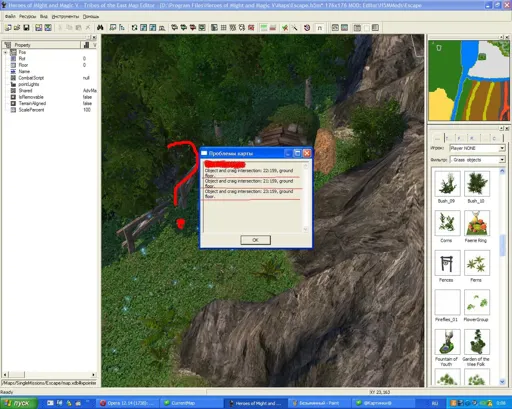The width and height of the screenshot is (512, 409).
Task: Open the Вид menu
Action: pos(44,16)
